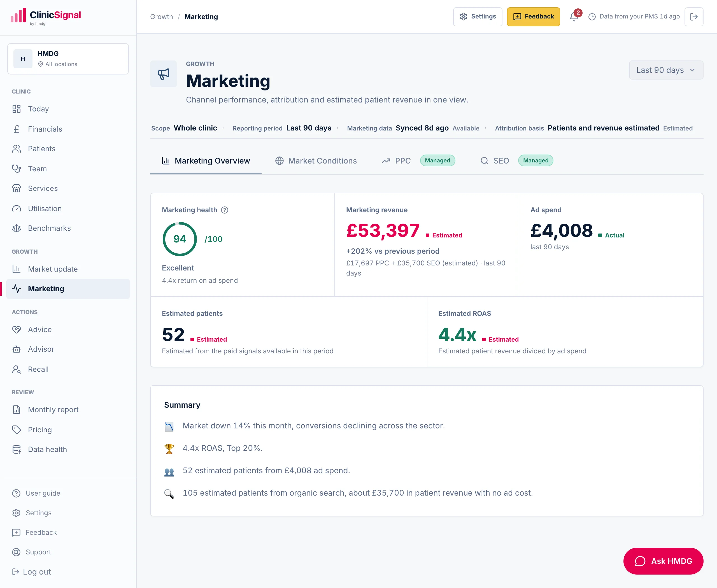Click the Patients people icon
717x588 pixels.
(x=17, y=149)
